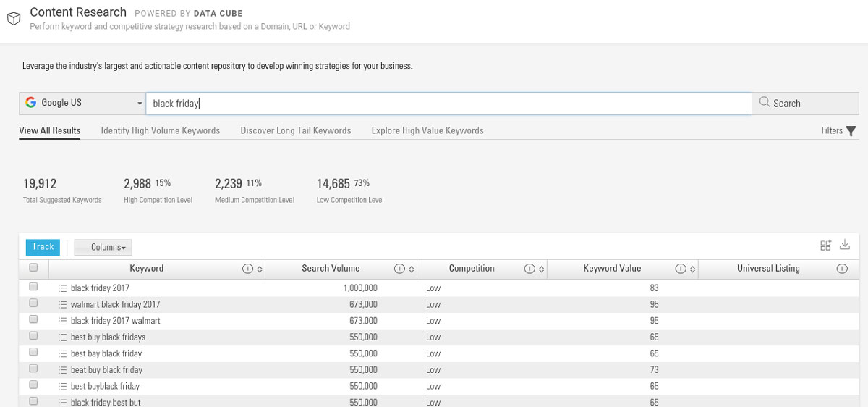This screenshot has width=868, height=407.
Task: Check the box for 'black friday 2017'
Action: (33, 288)
